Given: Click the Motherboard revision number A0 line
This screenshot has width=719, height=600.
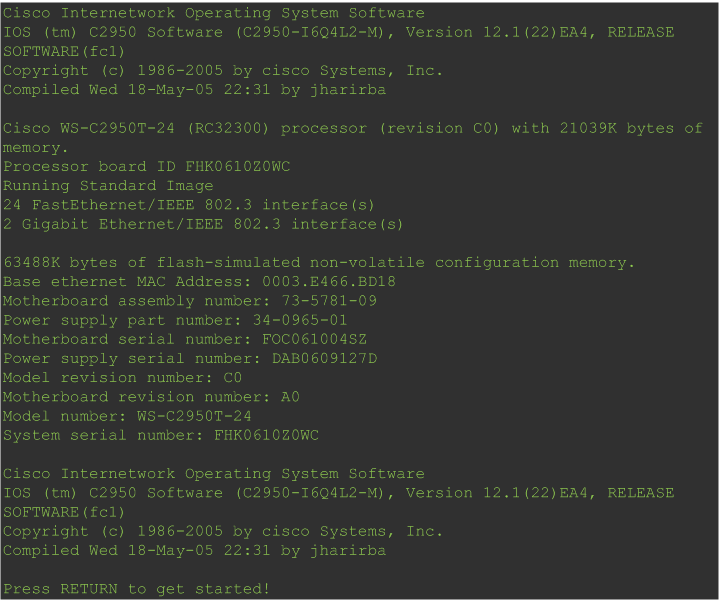Looking at the screenshot, I should (x=151, y=396).
